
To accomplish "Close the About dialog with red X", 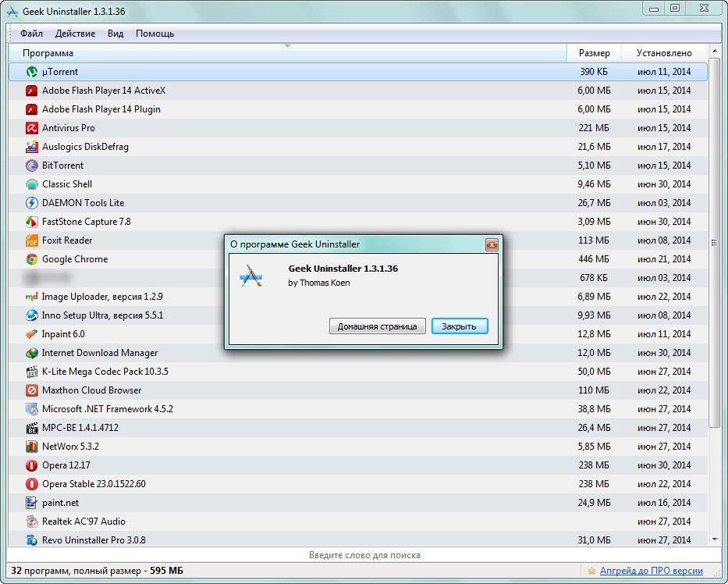I will 492,244.
